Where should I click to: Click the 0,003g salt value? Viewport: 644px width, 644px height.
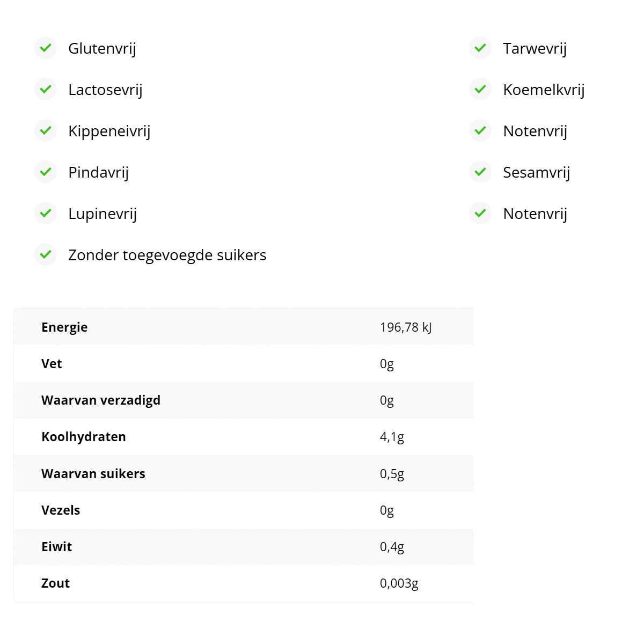pos(399,583)
